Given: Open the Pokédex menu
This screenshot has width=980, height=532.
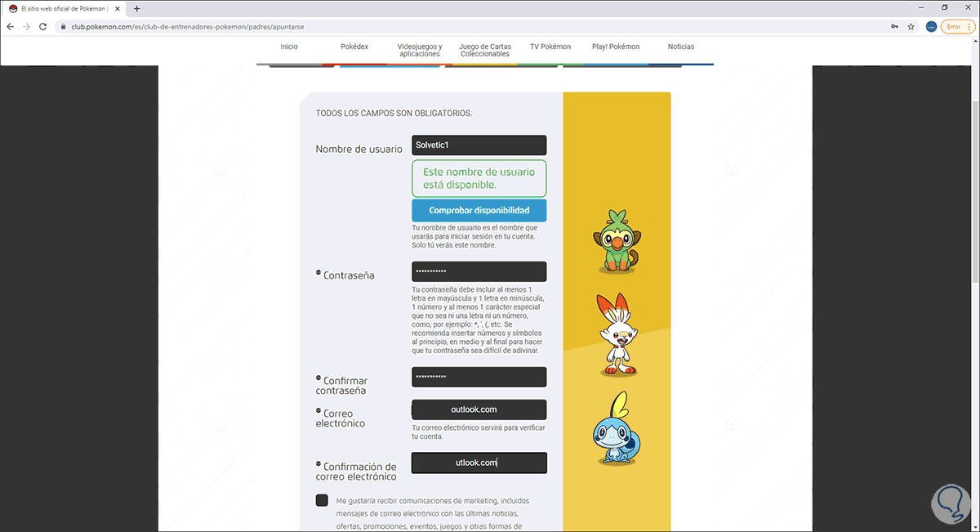Looking at the screenshot, I should pos(354,47).
